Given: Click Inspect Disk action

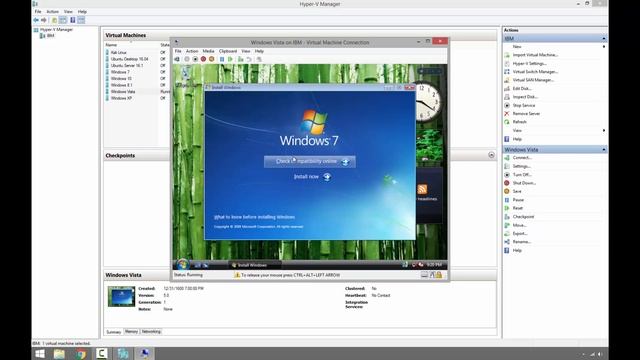Looking at the screenshot, I should tap(525, 97).
